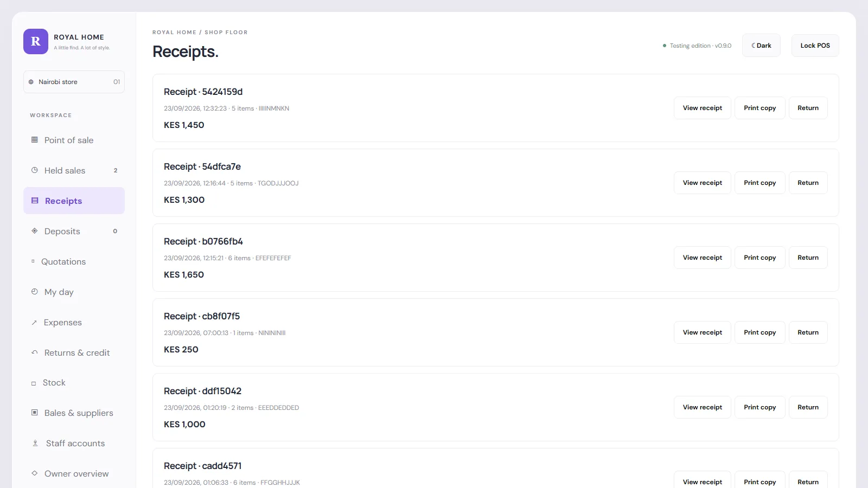Click the Point of sale grid icon
The image size is (868, 488).
35,140
